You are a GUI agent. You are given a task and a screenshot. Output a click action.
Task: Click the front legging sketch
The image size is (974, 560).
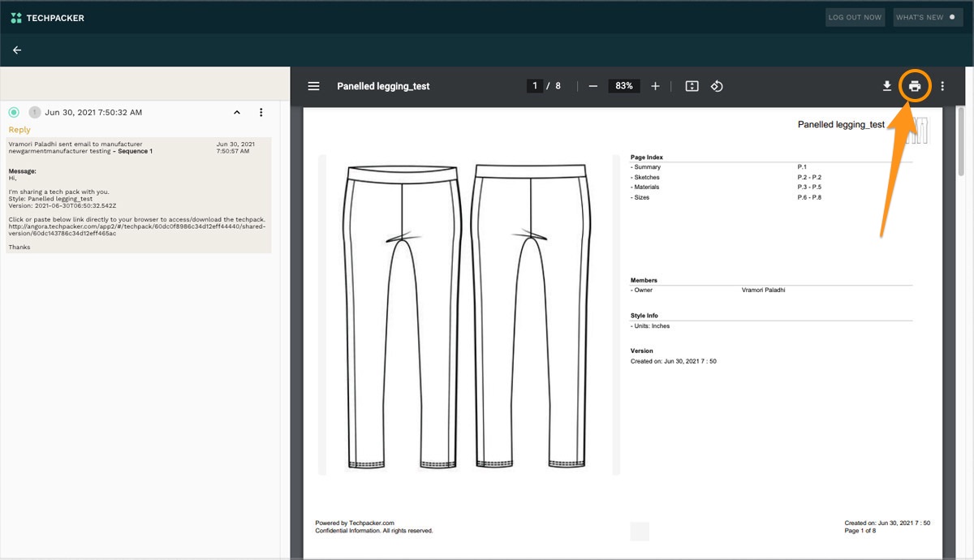pyautogui.click(x=403, y=316)
